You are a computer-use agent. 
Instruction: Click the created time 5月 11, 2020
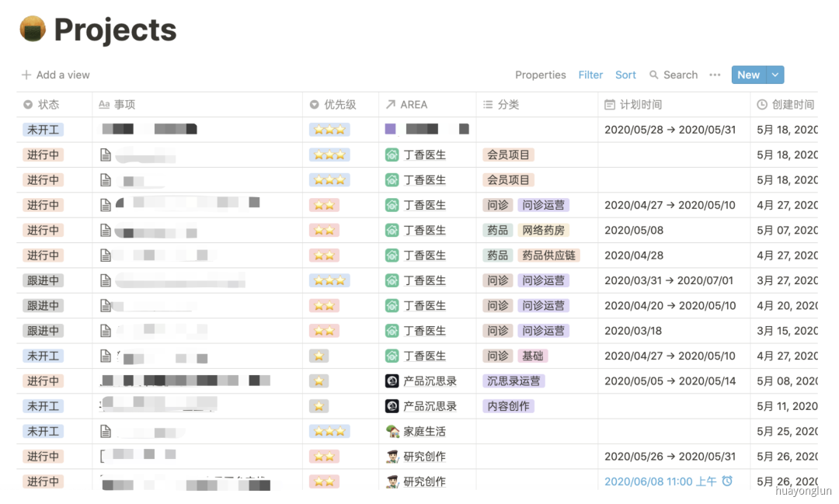point(787,406)
